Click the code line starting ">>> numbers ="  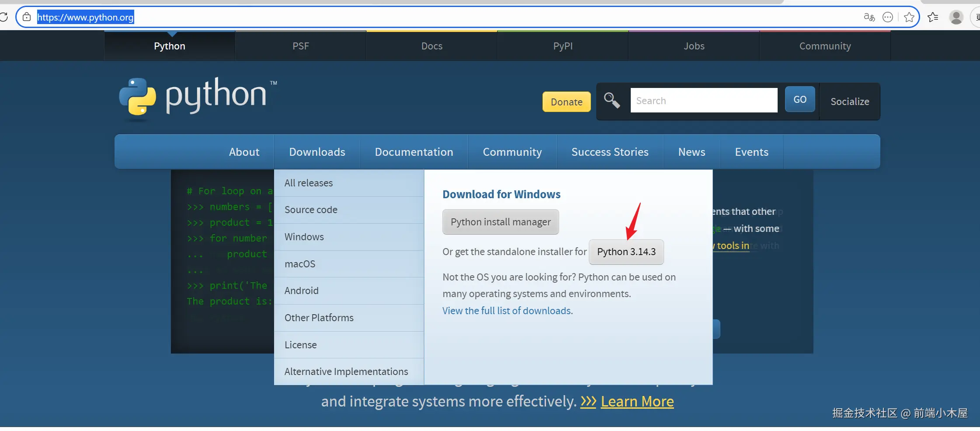(x=230, y=207)
